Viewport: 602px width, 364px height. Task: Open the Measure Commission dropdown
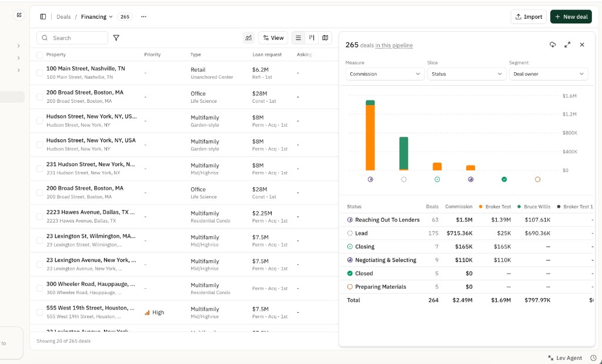pyautogui.click(x=384, y=74)
